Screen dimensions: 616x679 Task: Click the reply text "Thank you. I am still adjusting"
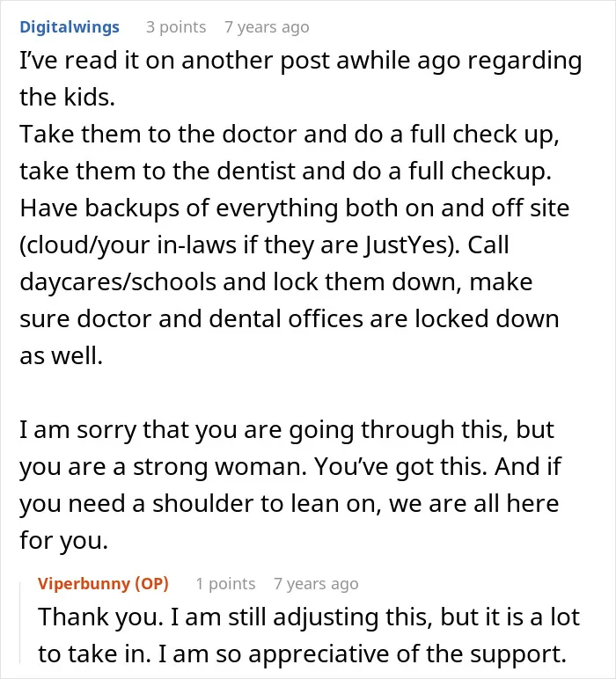click(309, 617)
